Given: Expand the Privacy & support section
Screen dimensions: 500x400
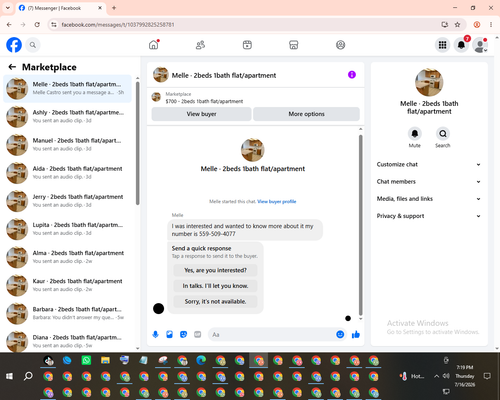Looking at the screenshot, I should [429, 216].
